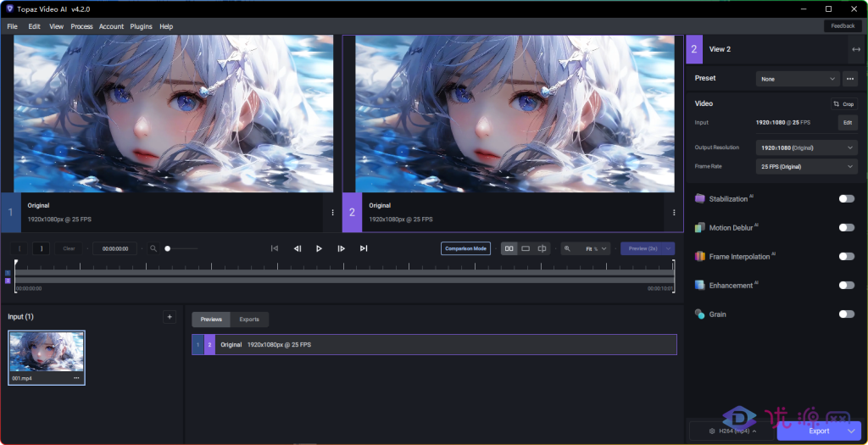The image size is (868, 445).
Task: Click the timeline track 2 bar
Action: pyautogui.click(x=344, y=281)
